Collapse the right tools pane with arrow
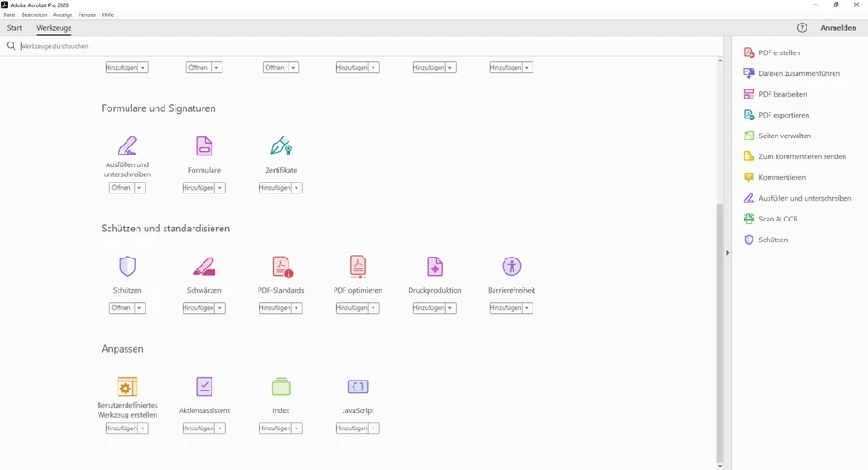Viewport: 868px width, 470px height. pos(727,253)
